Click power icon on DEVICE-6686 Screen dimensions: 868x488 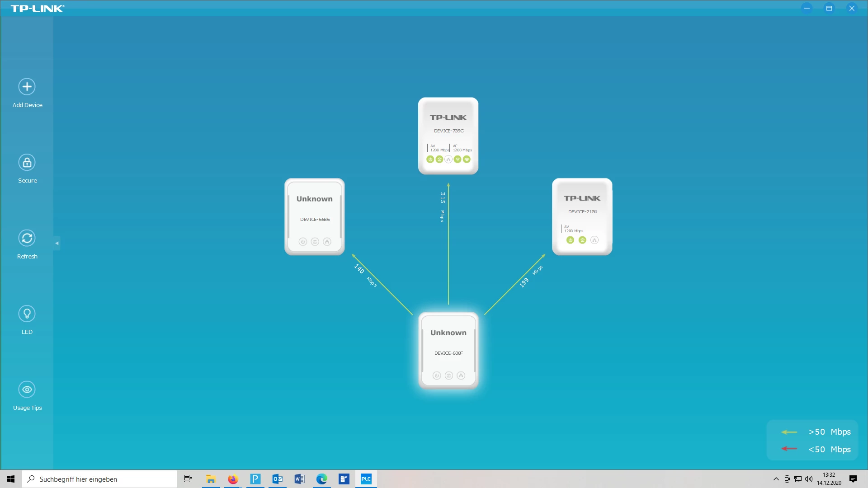(303, 242)
